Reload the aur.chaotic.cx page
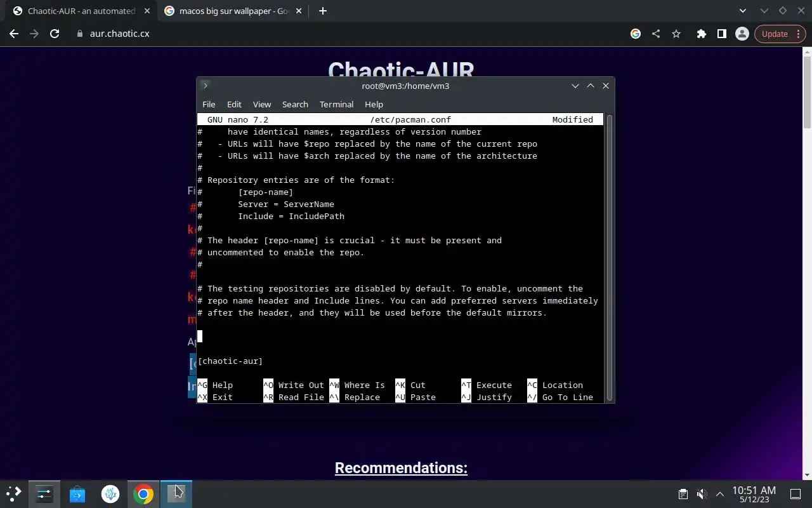 55,34
